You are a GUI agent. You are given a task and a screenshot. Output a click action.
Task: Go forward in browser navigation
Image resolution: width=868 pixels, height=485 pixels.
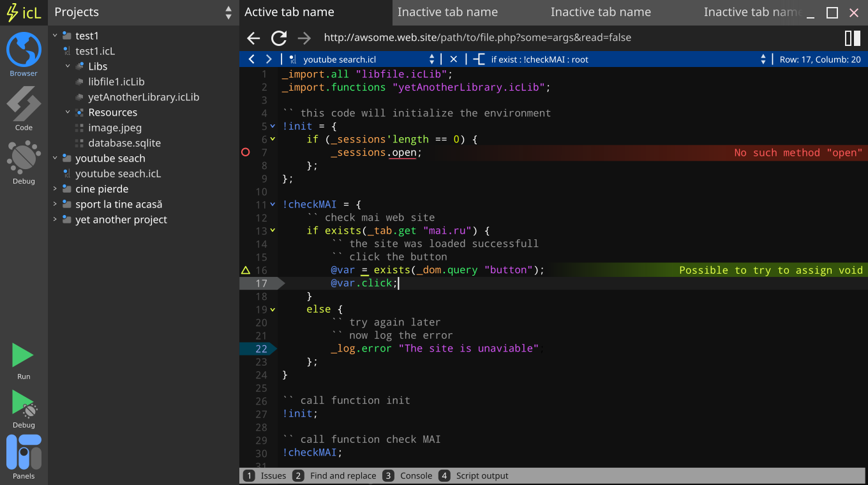click(304, 38)
